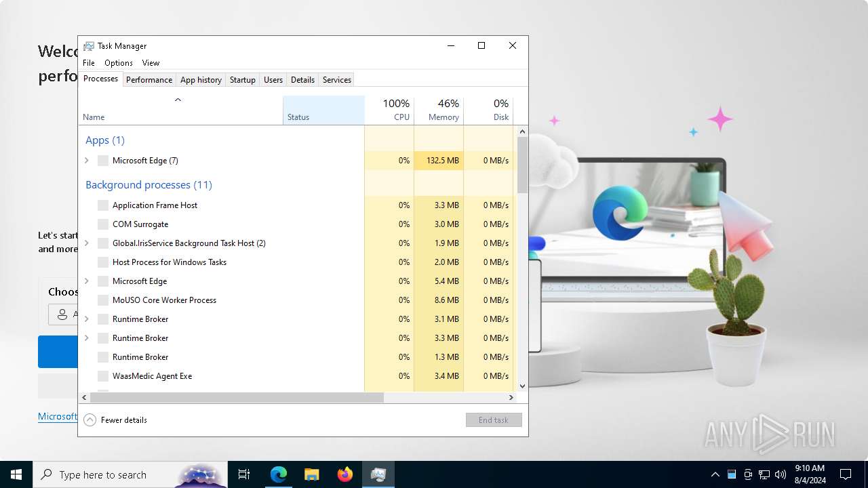The image size is (868, 488).
Task: Open the Windows Start menu
Action: (x=16, y=474)
